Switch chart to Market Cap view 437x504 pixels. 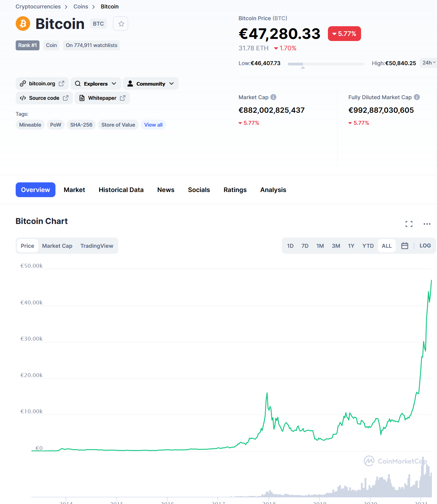coord(57,246)
